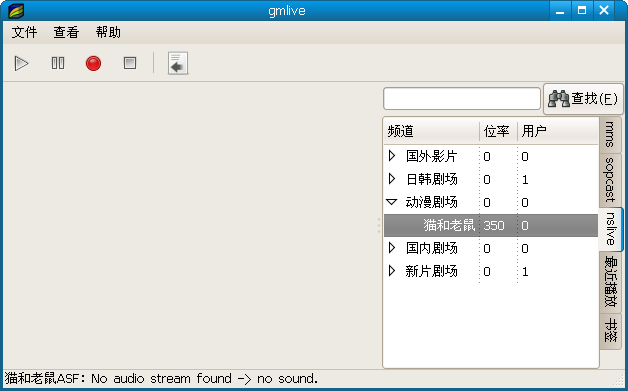
Task: Click the status bar message about no audio stream
Action: pos(161,379)
